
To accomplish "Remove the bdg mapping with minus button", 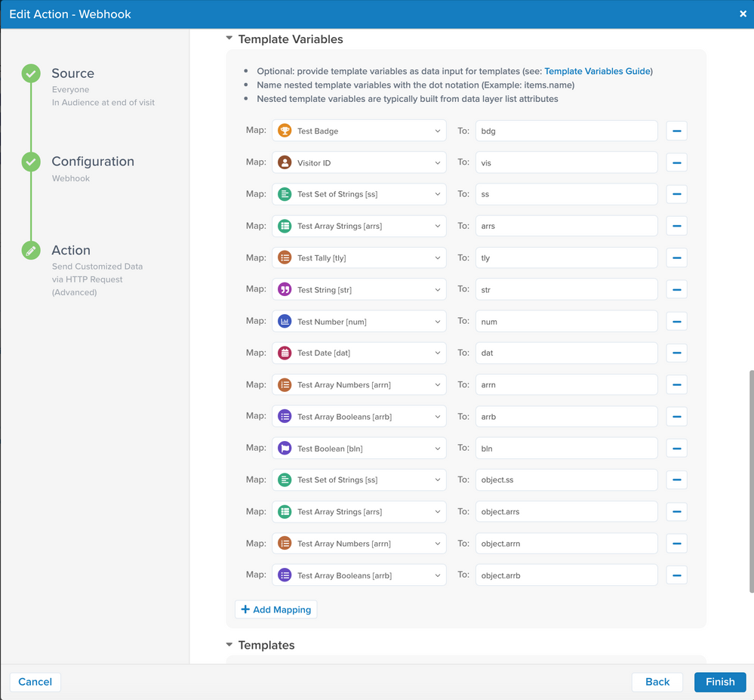I will [676, 131].
